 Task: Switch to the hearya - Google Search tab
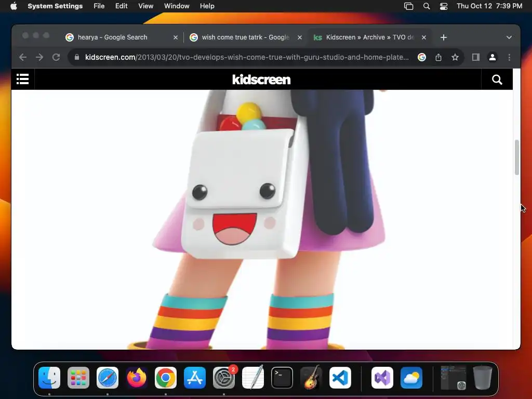coord(122,37)
